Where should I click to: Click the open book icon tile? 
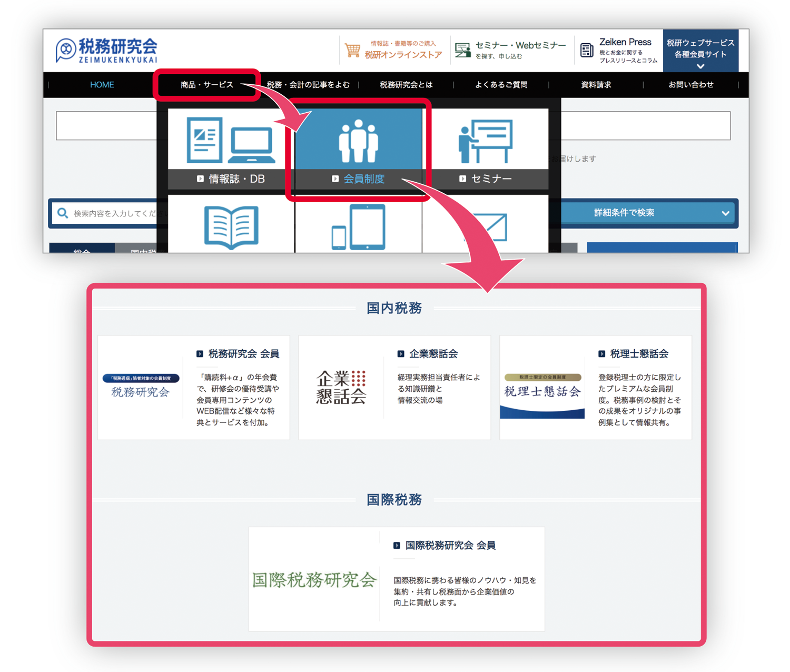(x=231, y=227)
